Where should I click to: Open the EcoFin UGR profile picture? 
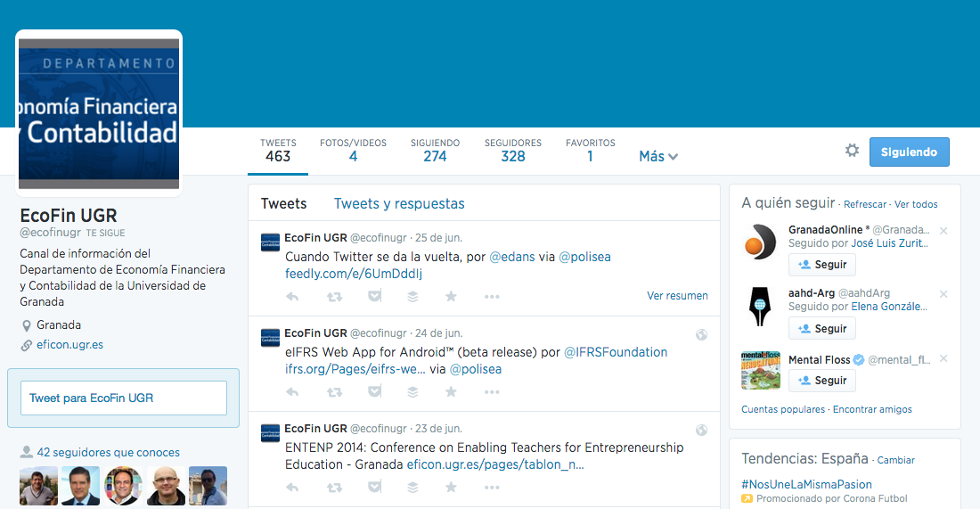(x=99, y=111)
